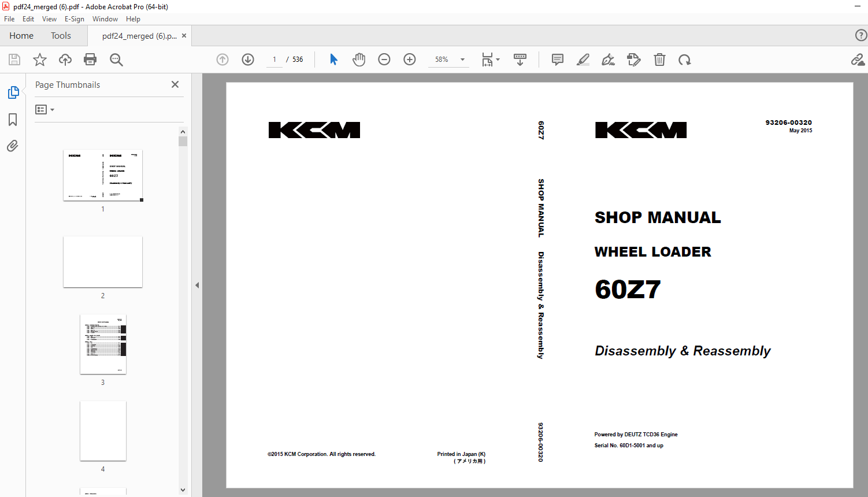
Task: Activate the Hand pan tool
Action: 359,60
